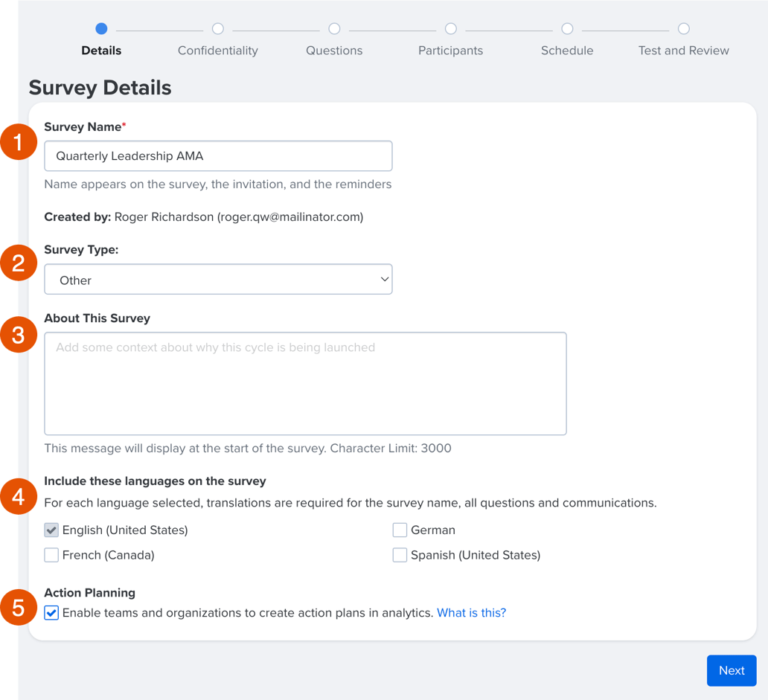Open the Test and Review step
Image resolution: width=768 pixels, height=700 pixels.
(x=683, y=29)
